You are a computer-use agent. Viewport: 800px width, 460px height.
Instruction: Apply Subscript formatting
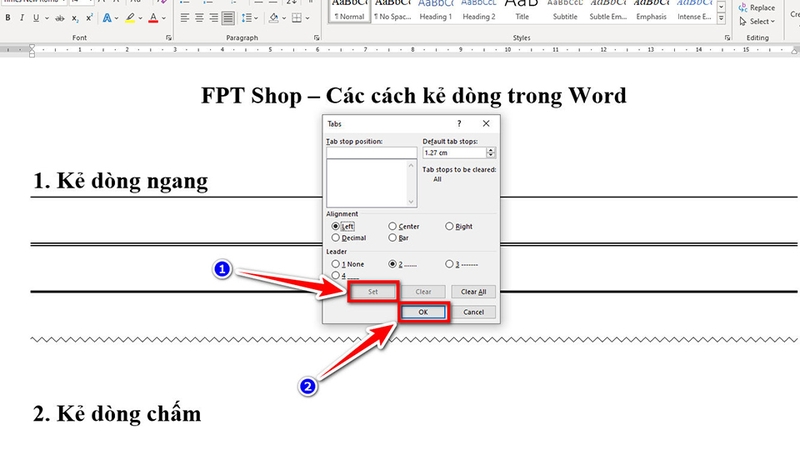75,18
